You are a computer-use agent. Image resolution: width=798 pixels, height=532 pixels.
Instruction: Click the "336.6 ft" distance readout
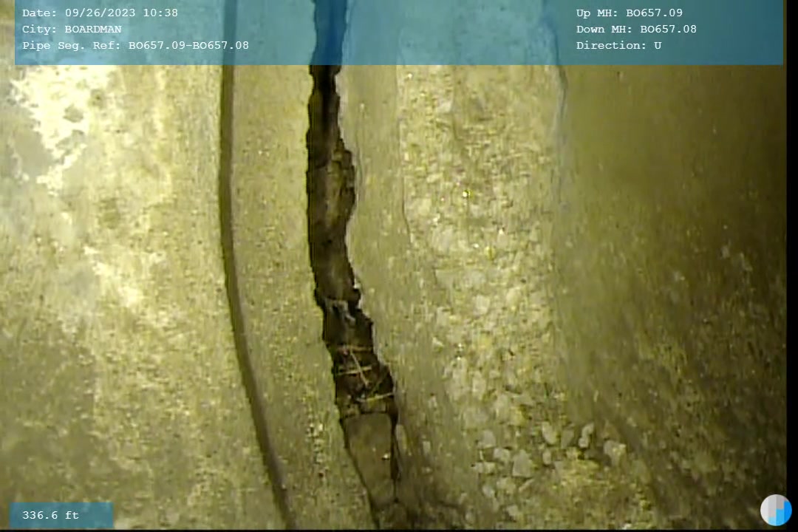(x=50, y=515)
